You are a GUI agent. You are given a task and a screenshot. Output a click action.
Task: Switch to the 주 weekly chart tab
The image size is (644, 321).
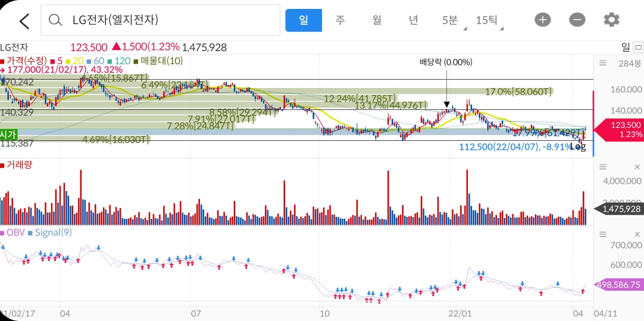340,20
